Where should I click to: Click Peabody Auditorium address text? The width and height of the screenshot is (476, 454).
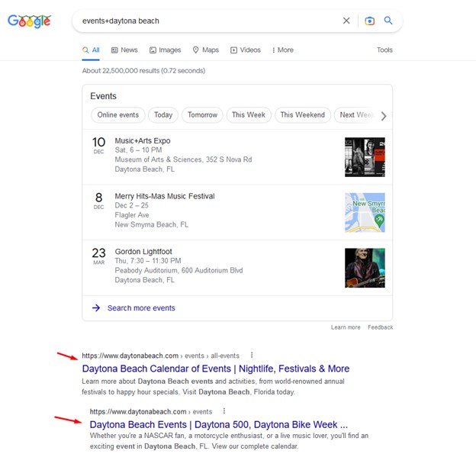coord(178,271)
